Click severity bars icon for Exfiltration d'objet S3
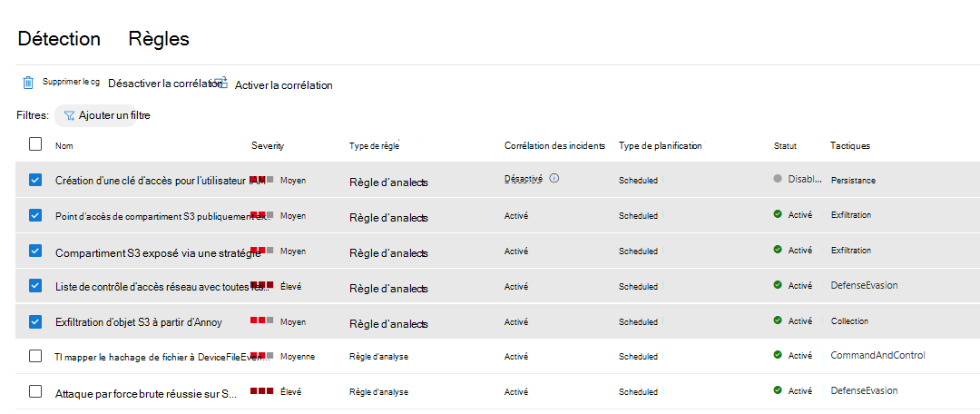 point(262,320)
